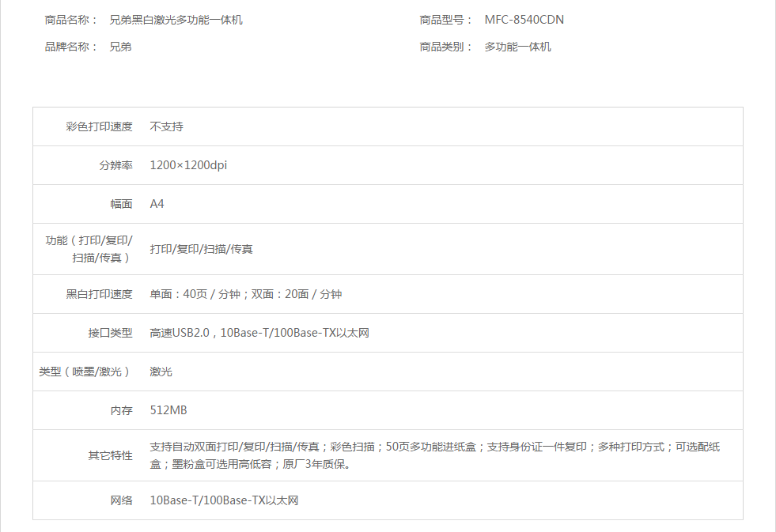Click the 彩色打印速度 row label
The width and height of the screenshot is (776, 532).
pyautogui.click(x=99, y=126)
